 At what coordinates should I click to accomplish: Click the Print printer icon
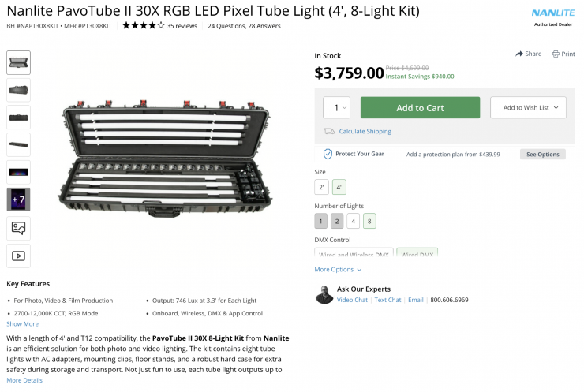click(556, 54)
